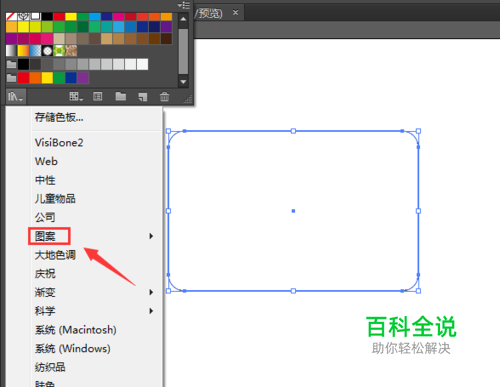
Task: Select the orange swatch in bright colors group
Action: pyautogui.click(x=35, y=78)
